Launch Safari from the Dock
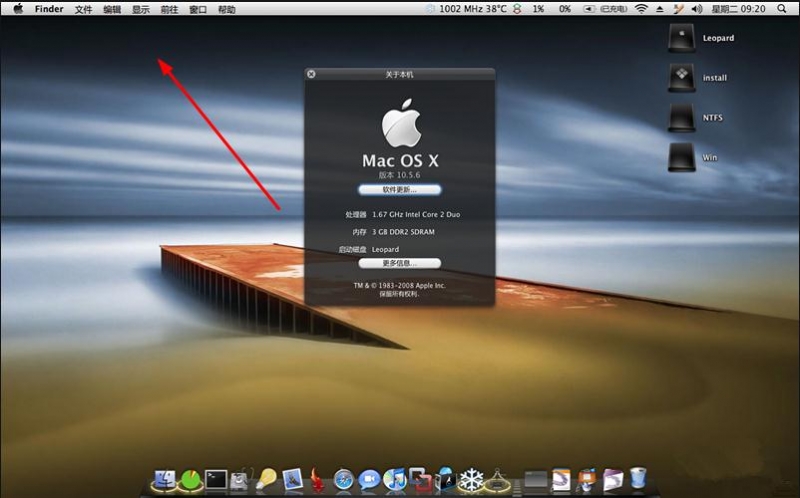Viewport: 800px width, 498px height. (x=344, y=480)
